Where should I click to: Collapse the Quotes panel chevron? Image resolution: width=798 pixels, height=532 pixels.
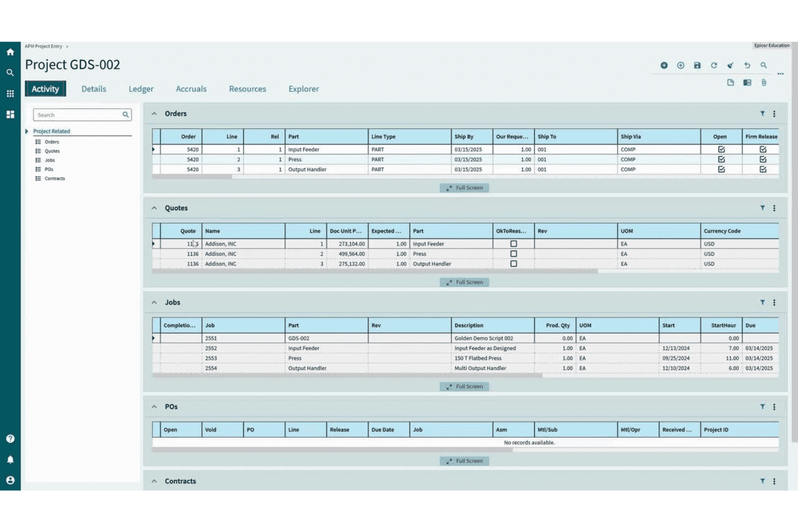[x=154, y=208]
